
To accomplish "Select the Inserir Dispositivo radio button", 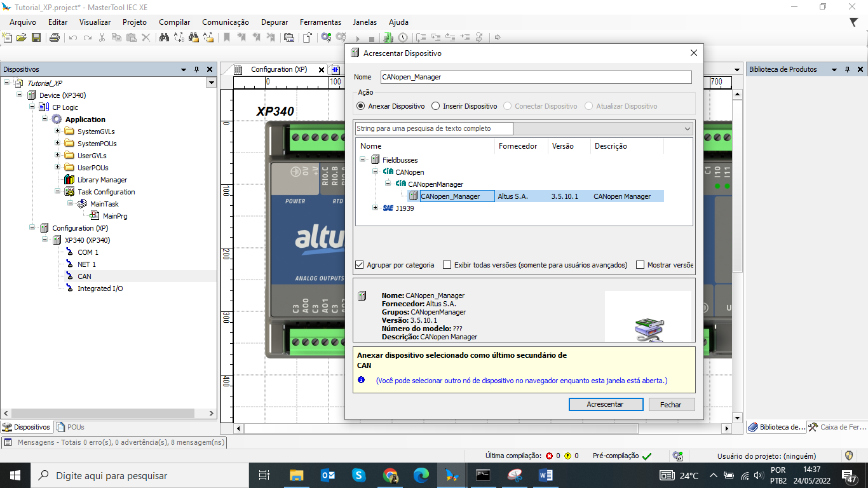I will 435,106.
